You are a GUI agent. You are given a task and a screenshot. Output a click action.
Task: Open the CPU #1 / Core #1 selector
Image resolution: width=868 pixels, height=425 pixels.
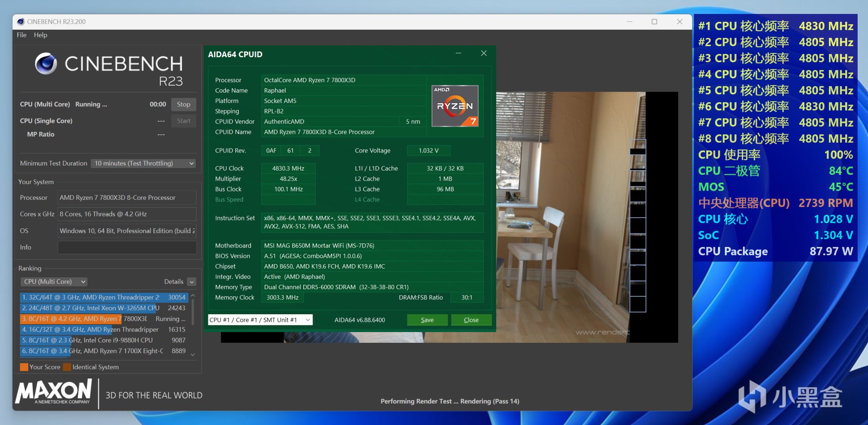260,320
